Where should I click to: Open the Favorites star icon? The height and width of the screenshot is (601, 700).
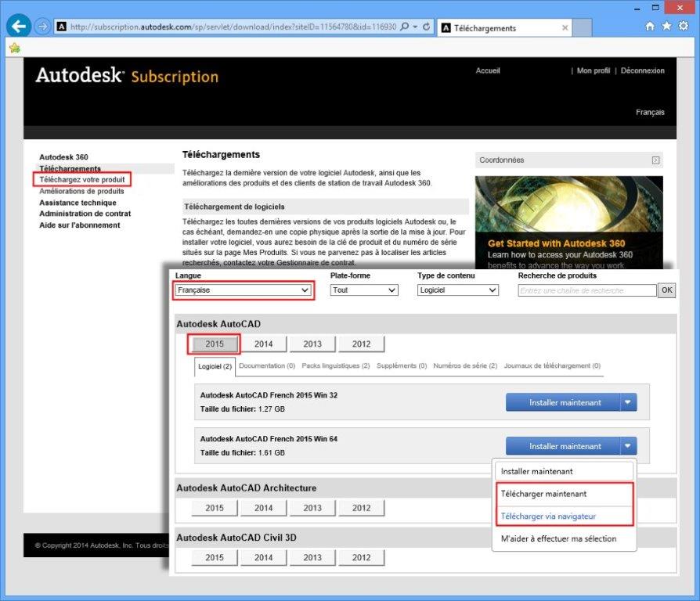coord(666,27)
